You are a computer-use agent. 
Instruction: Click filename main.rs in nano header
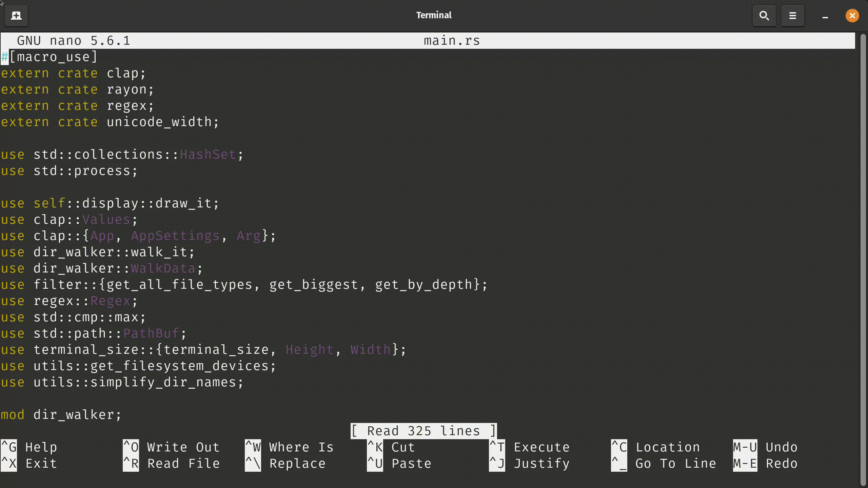point(451,40)
